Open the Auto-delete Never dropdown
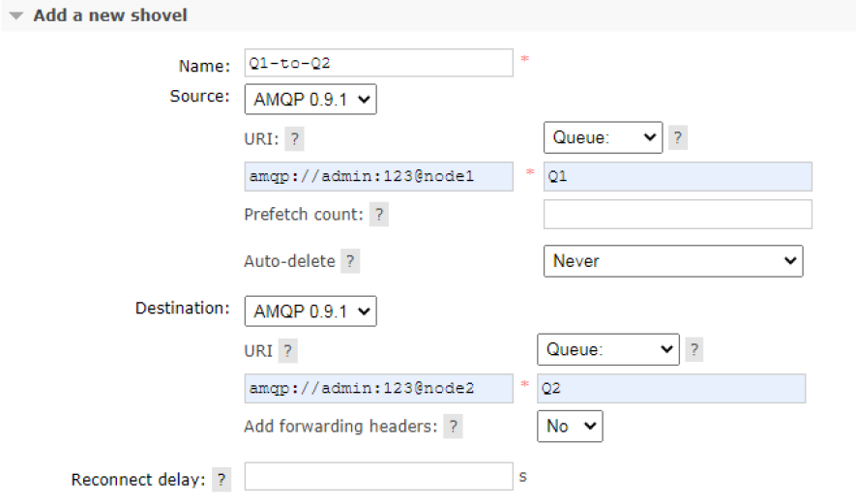 (x=673, y=261)
